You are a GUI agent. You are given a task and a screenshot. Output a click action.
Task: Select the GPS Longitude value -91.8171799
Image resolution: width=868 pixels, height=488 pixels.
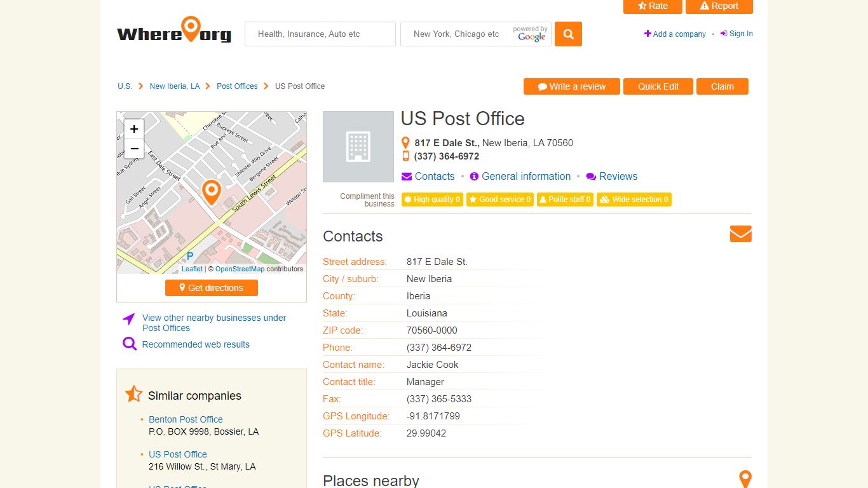click(433, 416)
